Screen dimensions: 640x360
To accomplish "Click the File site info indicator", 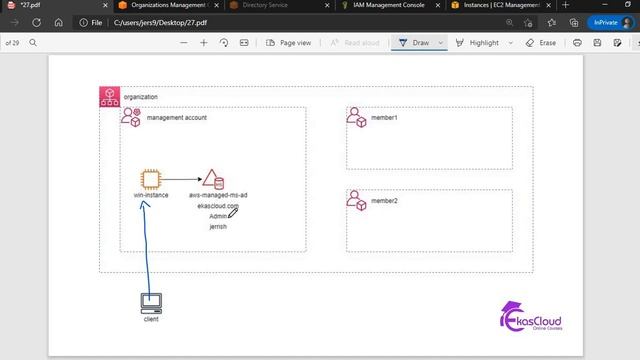I will point(91,23).
